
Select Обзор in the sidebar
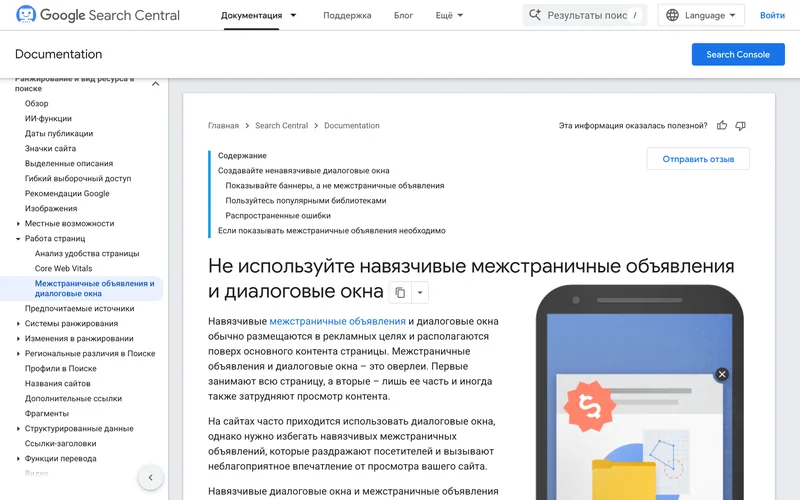[37, 103]
